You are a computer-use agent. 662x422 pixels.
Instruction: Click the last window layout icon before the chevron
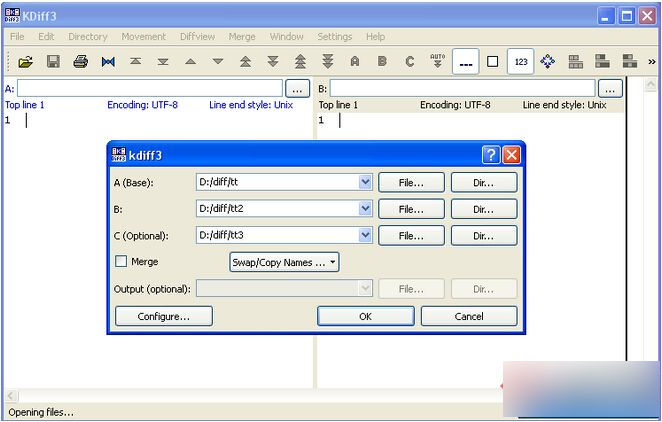[629, 62]
